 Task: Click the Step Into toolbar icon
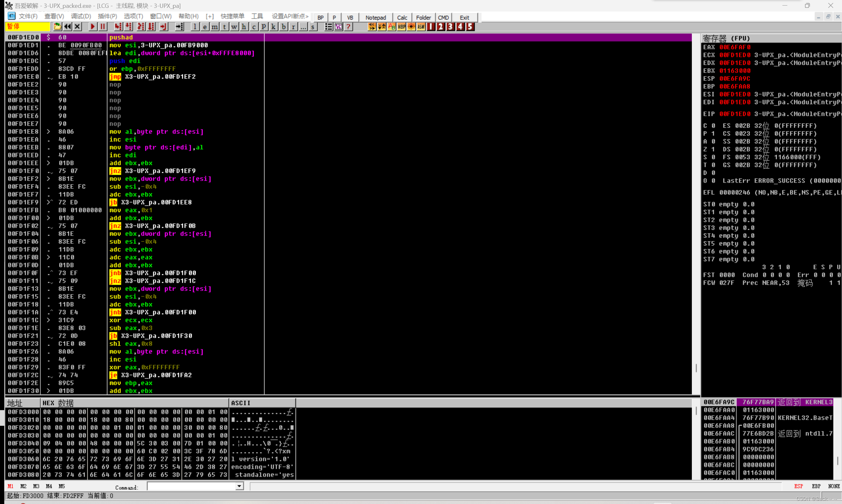coord(118,27)
